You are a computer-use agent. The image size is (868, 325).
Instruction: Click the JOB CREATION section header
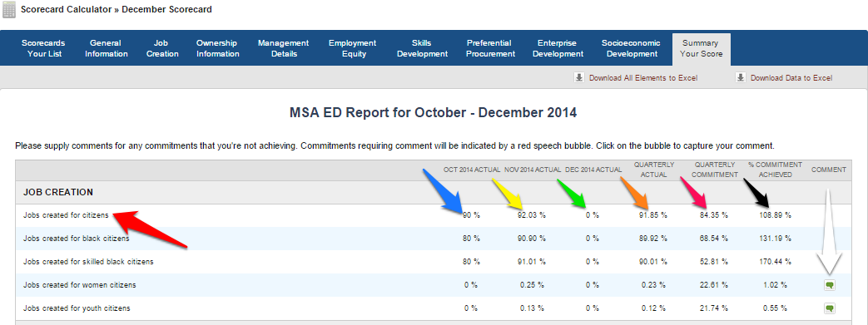(58, 192)
